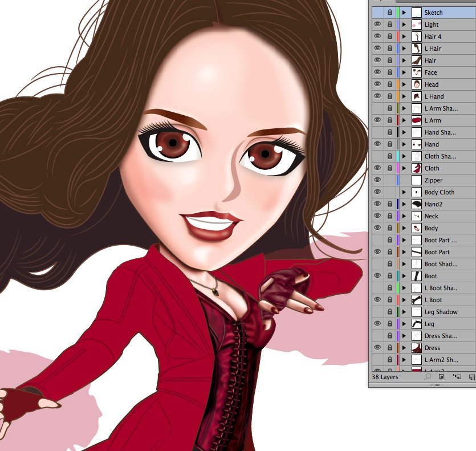Click Make/Release Clipping Mask icon
The height and width of the screenshot is (451, 476).
pos(442,377)
